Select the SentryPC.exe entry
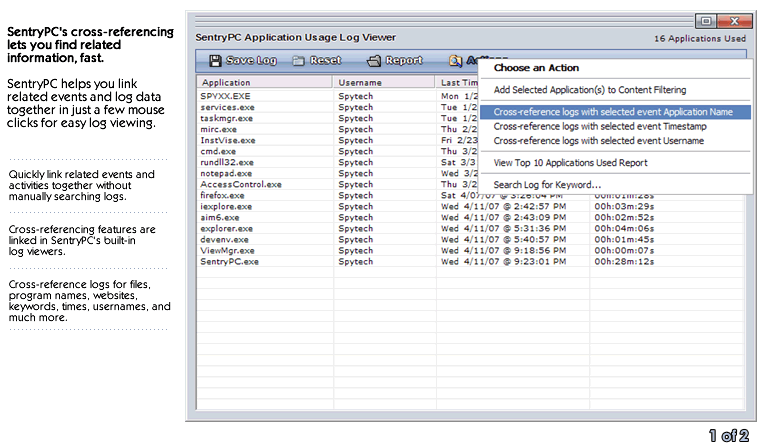The height and width of the screenshot is (445, 761). [x=230, y=262]
